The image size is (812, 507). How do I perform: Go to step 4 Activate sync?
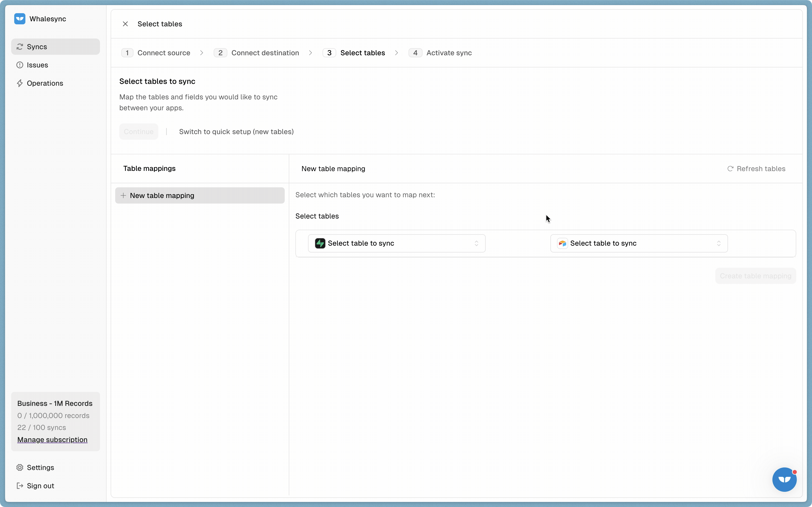point(440,53)
